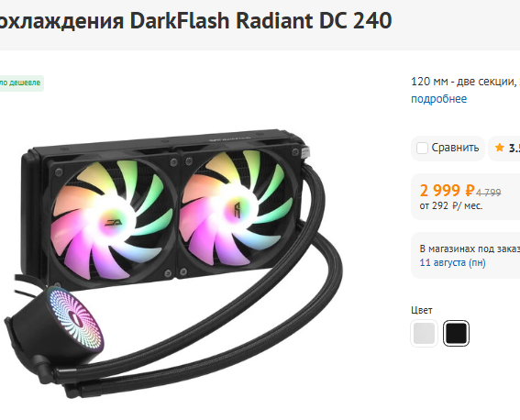Click the от 292 ₽/ мес. installment text
Screen dimensions: 520x420
pyautogui.click(x=451, y=205)
